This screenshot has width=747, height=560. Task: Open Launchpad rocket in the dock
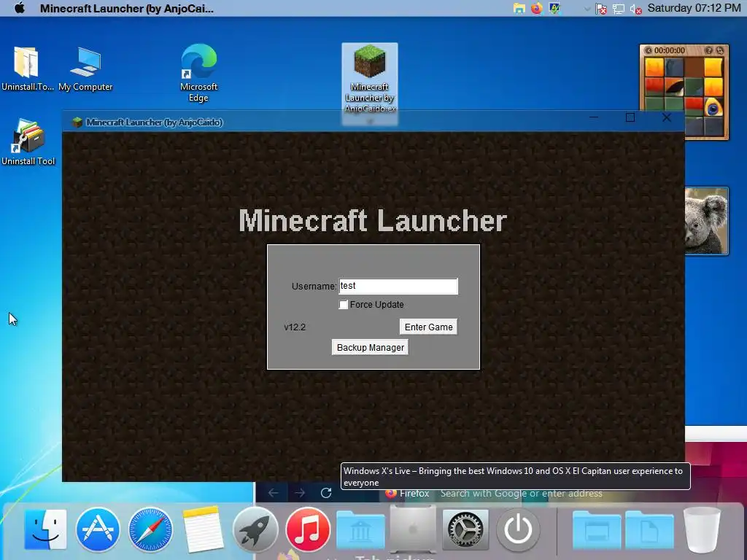click(x=255, y=529)
